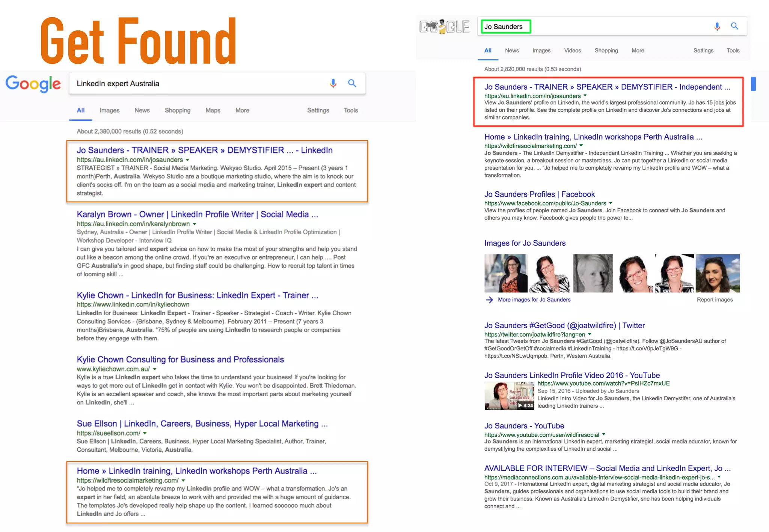Click arrow icon beside More images for Jo Saunders
The image size is (769, 532).
point(489,300)
